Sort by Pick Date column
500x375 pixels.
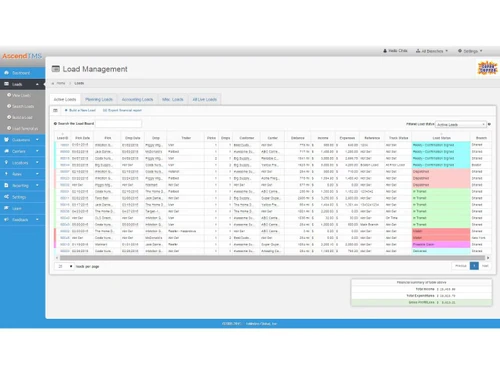(82, 138)
